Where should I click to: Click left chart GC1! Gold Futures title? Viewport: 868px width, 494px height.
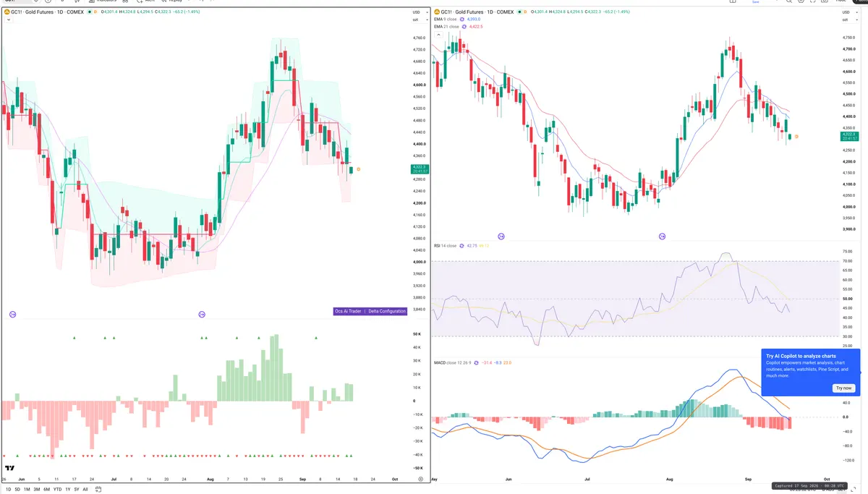point(47,12)
